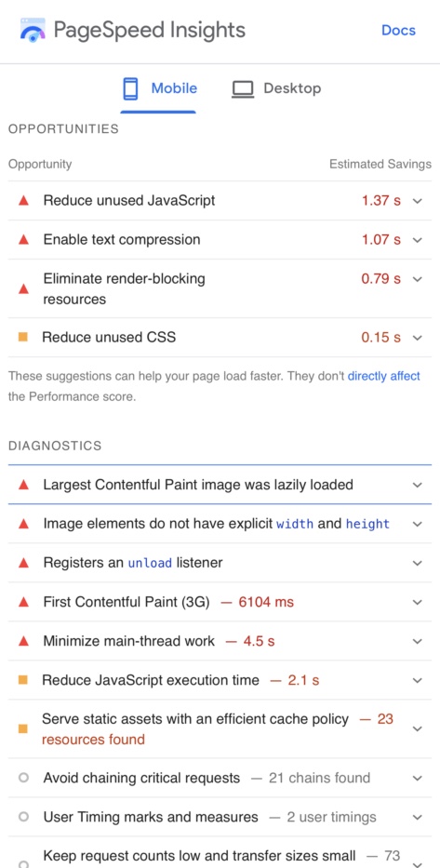
Task: Switch to the Mobile tab
Action: click(159, 89)
